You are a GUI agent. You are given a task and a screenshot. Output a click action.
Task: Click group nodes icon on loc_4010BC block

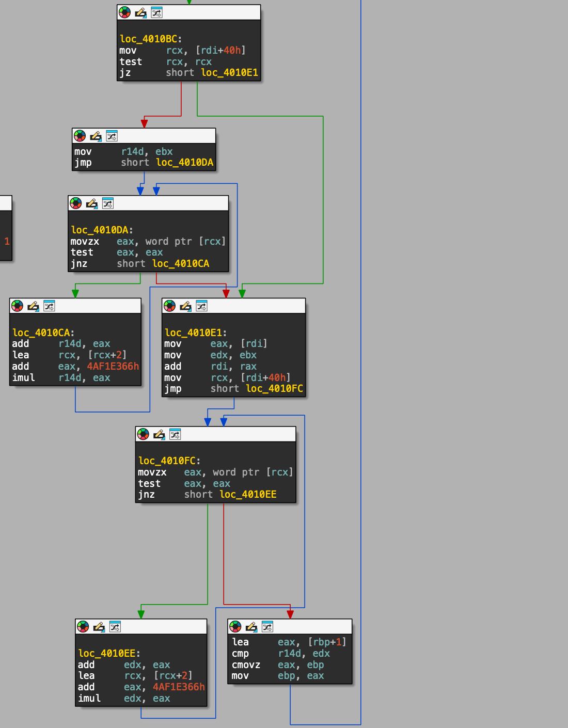click(157, 12)
